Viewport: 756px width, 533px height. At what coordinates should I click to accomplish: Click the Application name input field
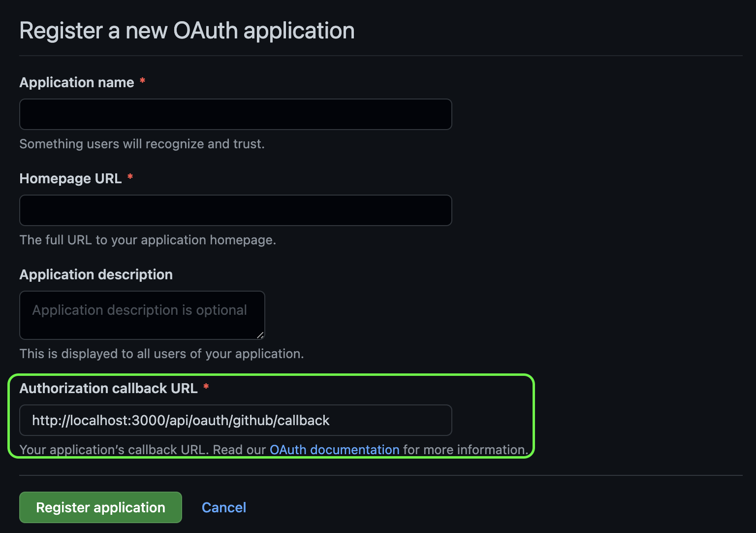click(235, 114)
